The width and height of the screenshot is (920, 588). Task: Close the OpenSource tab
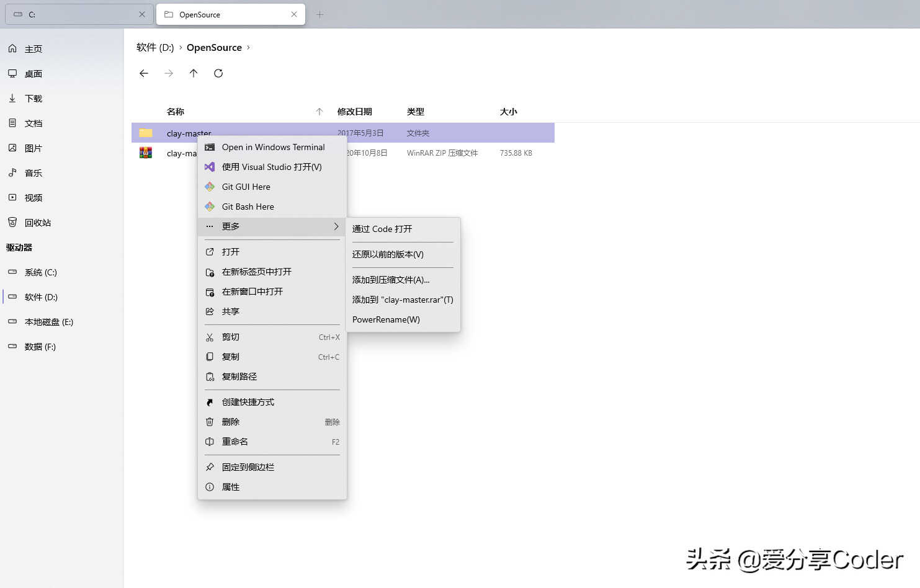(x=294, y=14)
